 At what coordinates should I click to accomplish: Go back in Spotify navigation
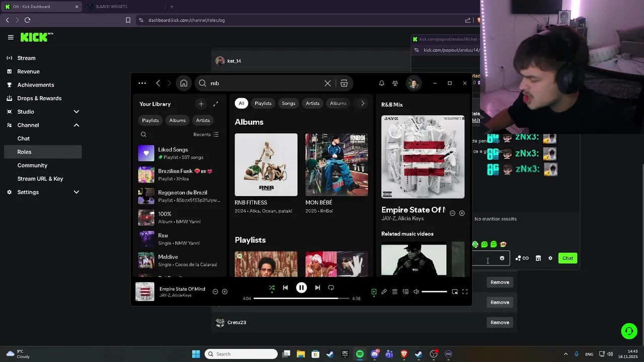(x=158, y=83)
